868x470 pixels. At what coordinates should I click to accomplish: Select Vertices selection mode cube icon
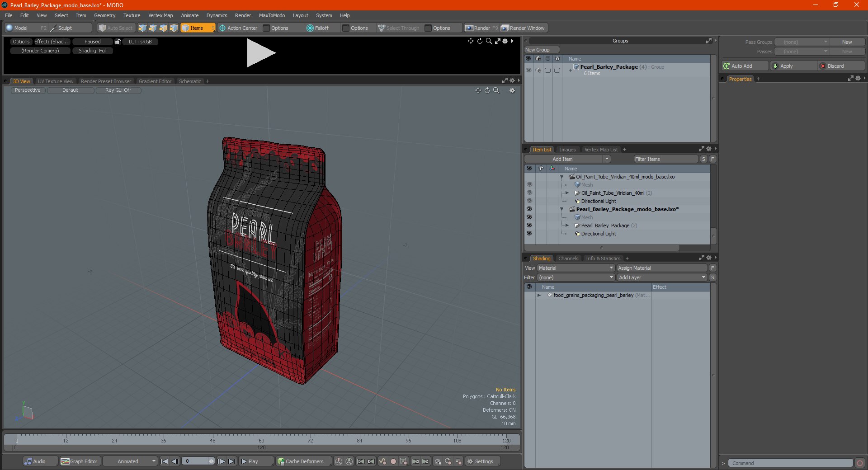coord(142,28)
